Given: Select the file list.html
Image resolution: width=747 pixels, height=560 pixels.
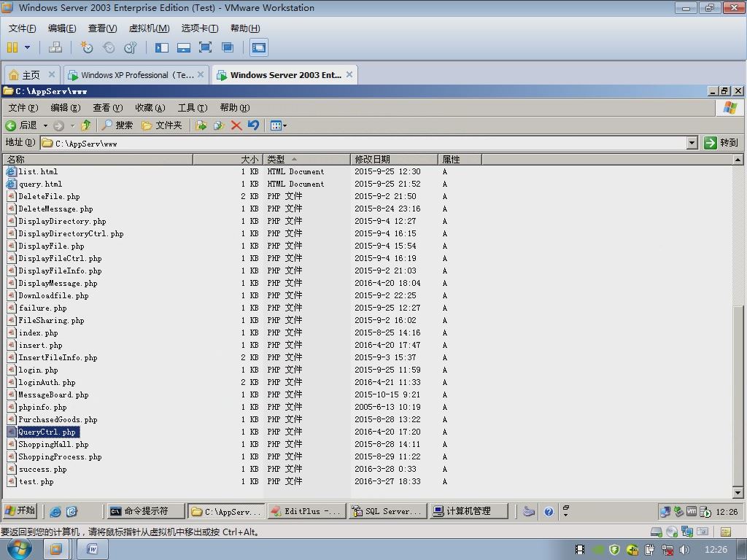Looking at the screenshot, I should 38,171.
